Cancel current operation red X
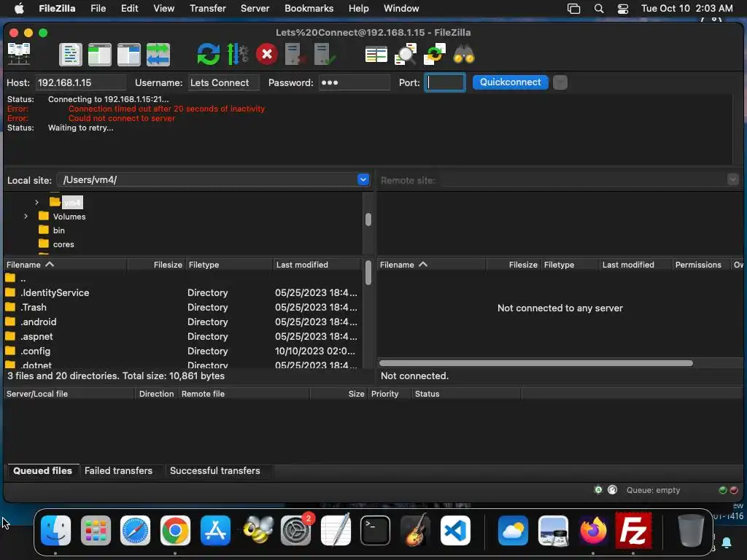 [x=267, y=54]
